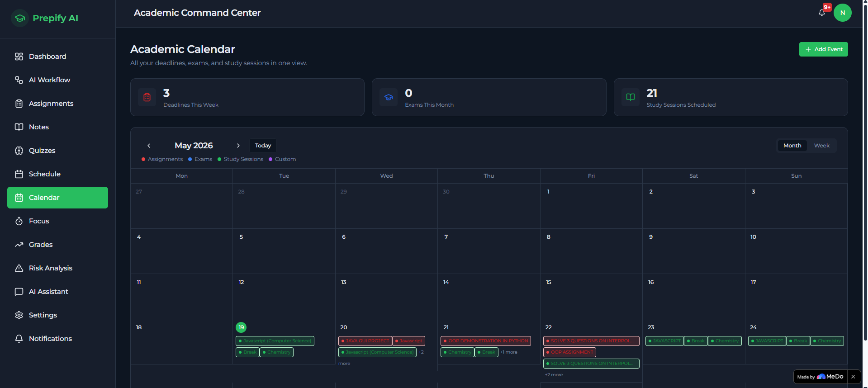Advance to the next month arrow
Image resolution: width=868 pixels, height=388 pixels.
tap(238, 146)
